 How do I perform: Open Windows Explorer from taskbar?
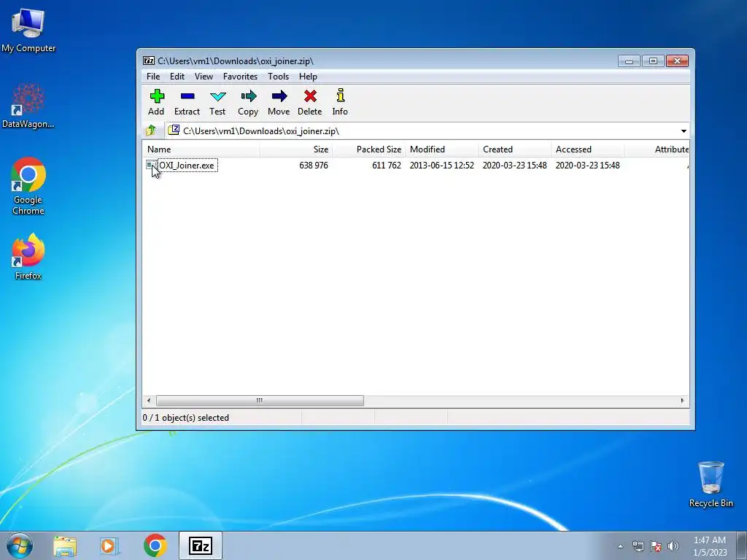tap(65, 545)
